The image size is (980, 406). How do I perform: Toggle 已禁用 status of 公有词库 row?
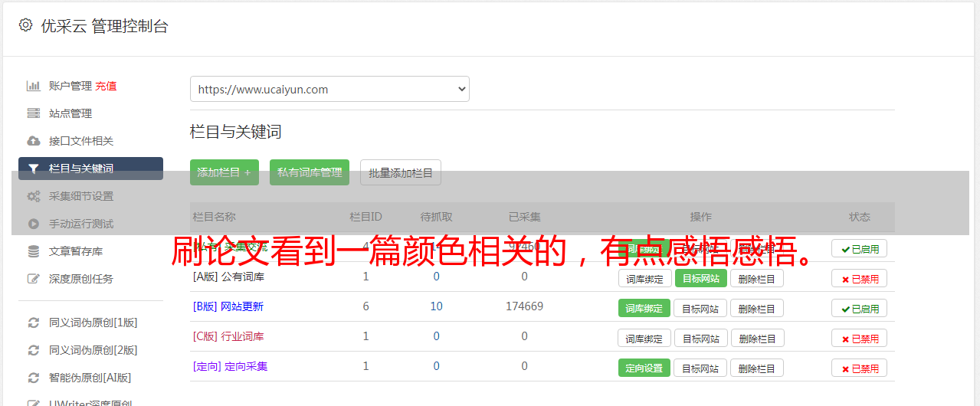coord(860,278)
